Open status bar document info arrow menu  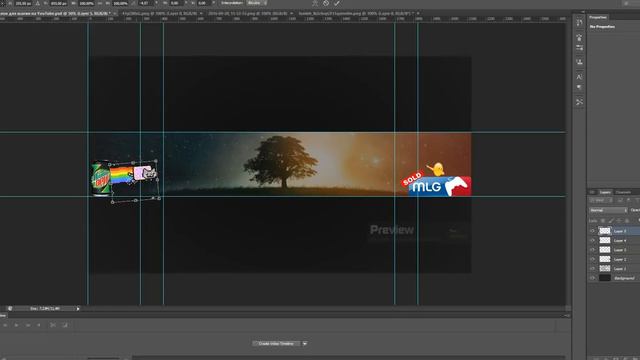click(78, 309)
